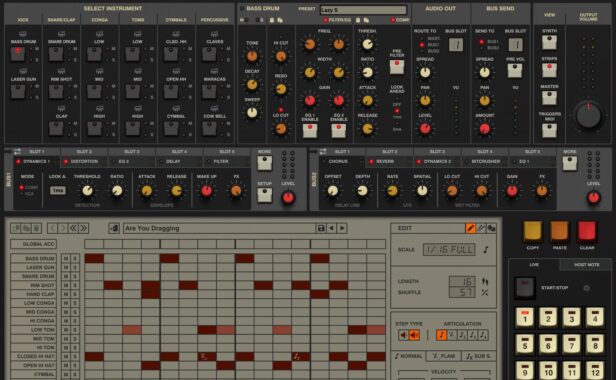616x380 pixels.
Task: Go to next pattern with right triangle
Action: [342, 228]
